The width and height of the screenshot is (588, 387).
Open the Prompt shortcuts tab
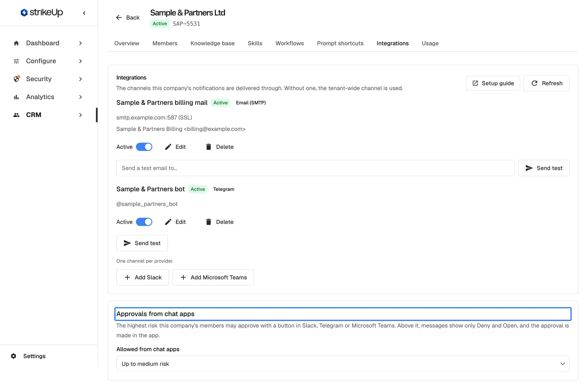[x=340, y=43]
